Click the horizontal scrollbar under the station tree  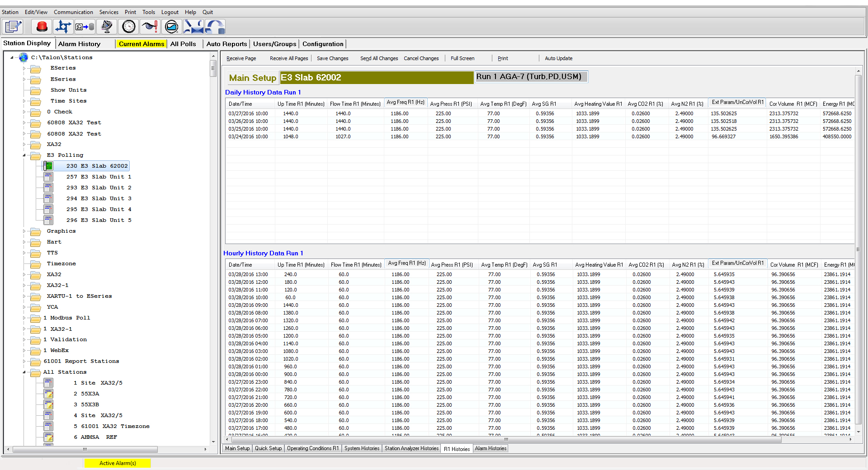[85, 449]
